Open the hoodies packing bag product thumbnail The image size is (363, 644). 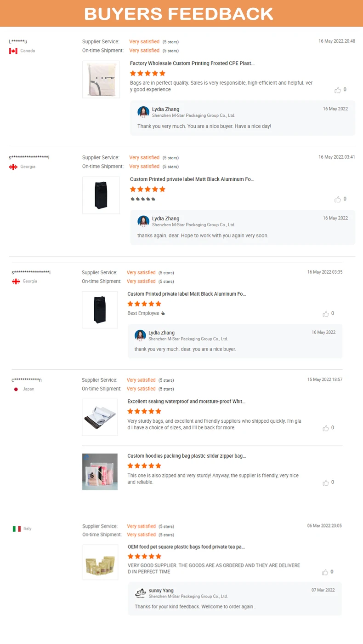100,471
